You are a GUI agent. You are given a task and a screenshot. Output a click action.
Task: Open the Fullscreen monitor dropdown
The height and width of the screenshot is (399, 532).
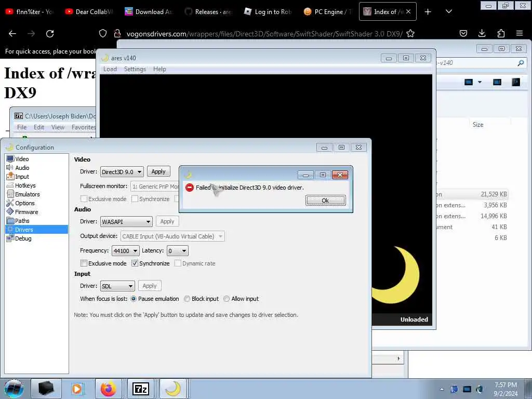coord(155,187)
